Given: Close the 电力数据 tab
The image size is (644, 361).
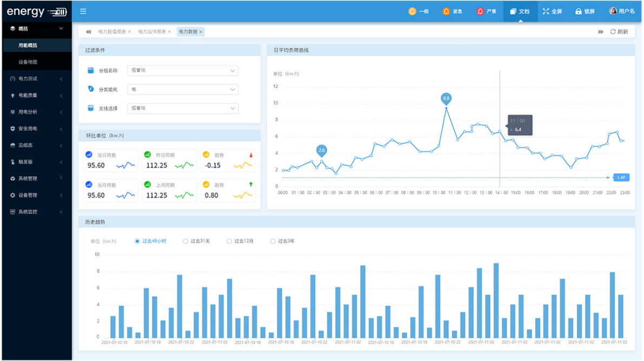Looking at the screenshot, I should tap(201, 32).
